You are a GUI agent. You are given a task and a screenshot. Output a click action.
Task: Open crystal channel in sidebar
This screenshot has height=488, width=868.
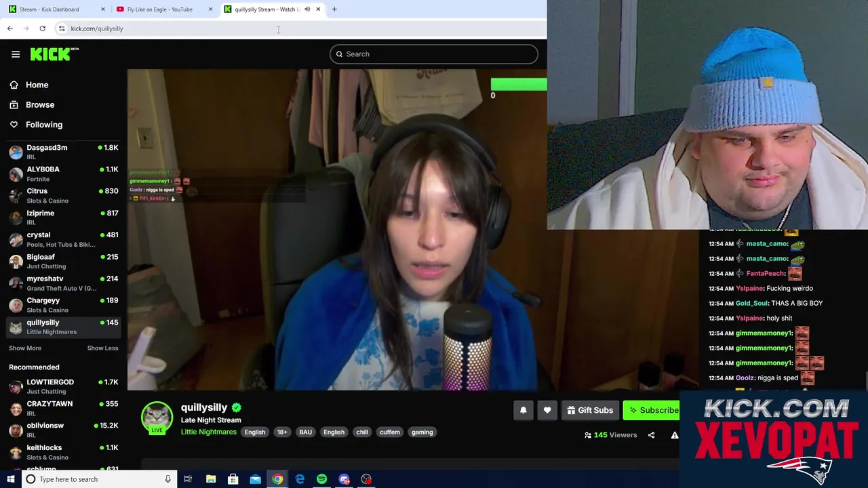63,239
